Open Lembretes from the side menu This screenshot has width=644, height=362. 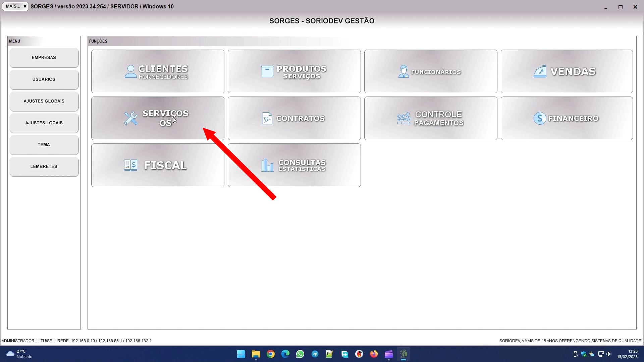pyautogui.click(x=44, y=167)
